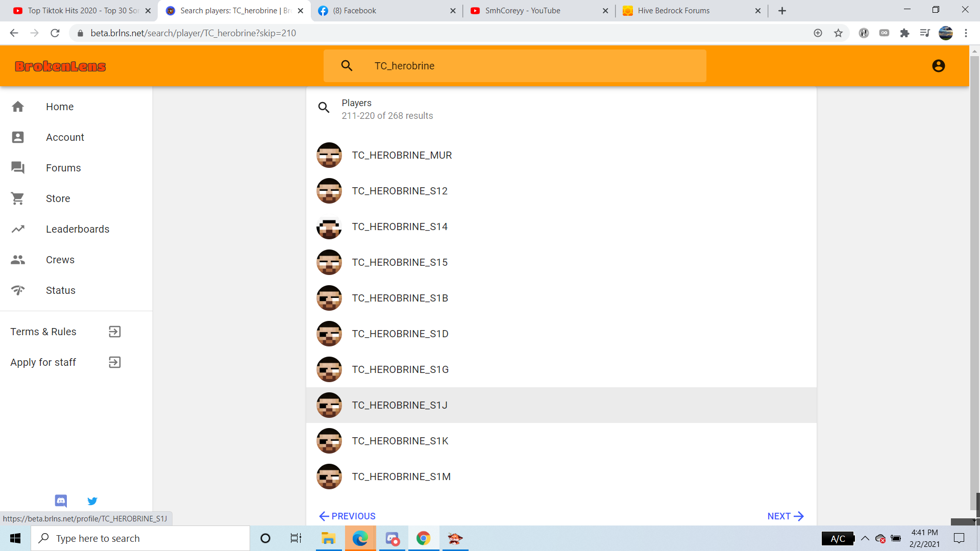Image resolution: width=980 pixels, height=551 pixels.
Task: Close the Facebook tab
Action: coord(453,11)
